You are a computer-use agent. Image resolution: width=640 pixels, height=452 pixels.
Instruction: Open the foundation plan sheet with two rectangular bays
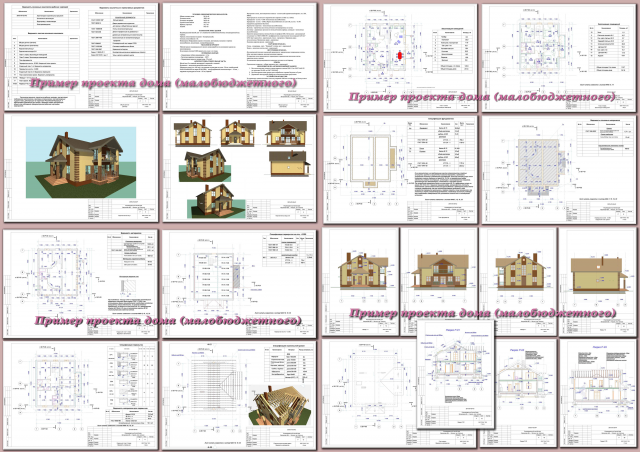coord(400,169)
